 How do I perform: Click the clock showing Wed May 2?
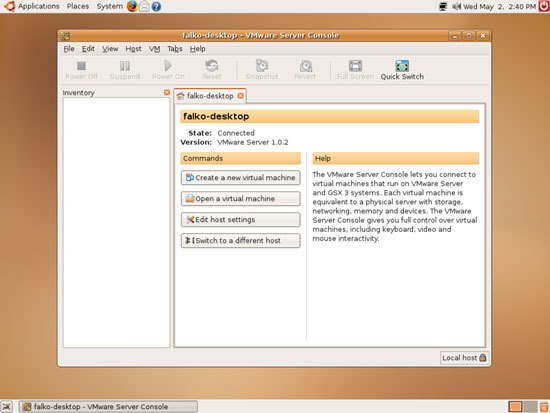pyautogui.click(x=500, y=7)
